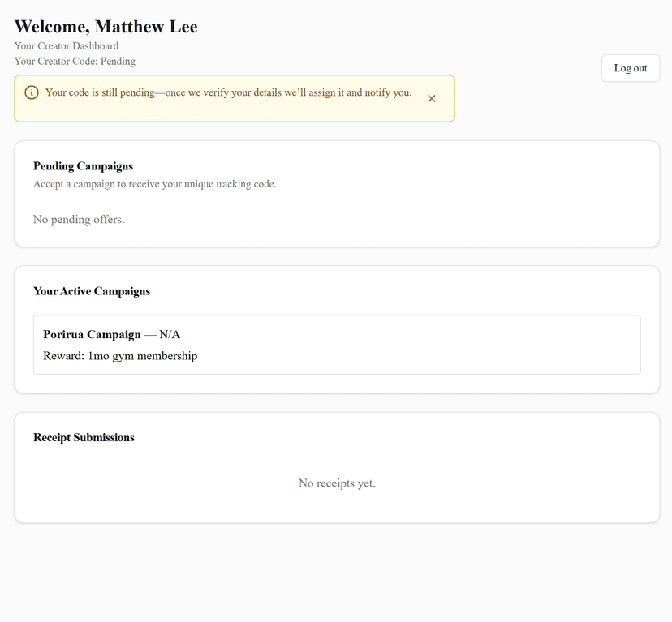672x622 pixels.
Task: Click the Receipt Submissions heading
Action: [84, 438]
